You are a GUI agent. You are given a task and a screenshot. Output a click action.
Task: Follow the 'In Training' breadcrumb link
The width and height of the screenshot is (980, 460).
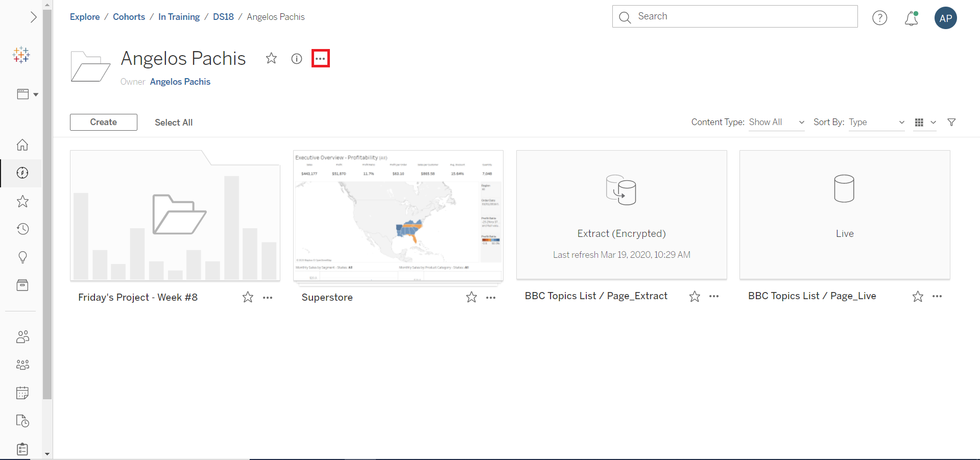(x=179, y=16)
